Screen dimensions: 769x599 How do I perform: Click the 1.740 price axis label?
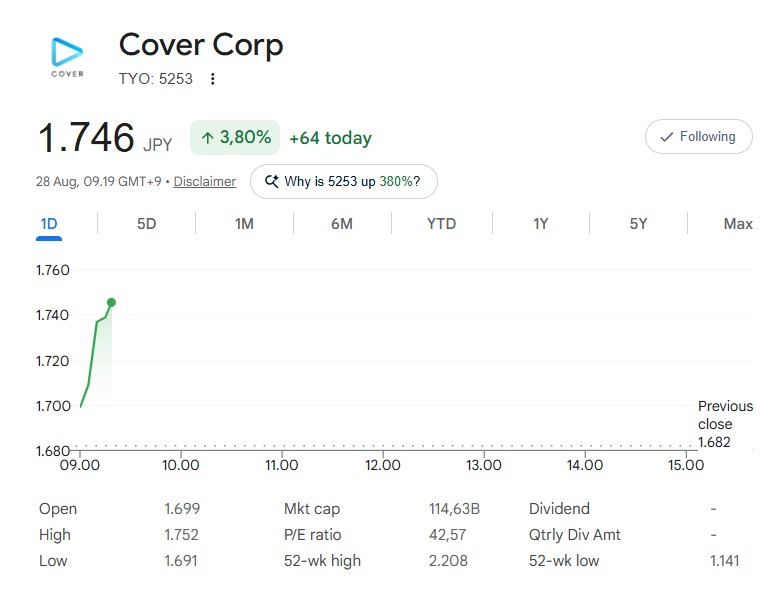52,315
